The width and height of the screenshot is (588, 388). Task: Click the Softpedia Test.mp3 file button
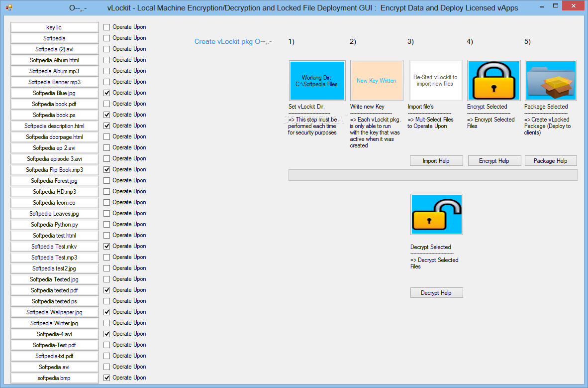[x=54, y=258]
